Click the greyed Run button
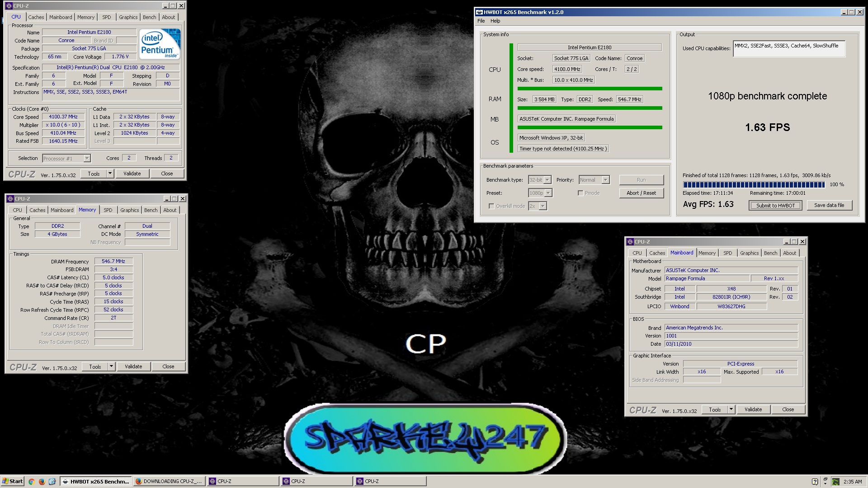 pyautogui.click(x=641, y=180)
